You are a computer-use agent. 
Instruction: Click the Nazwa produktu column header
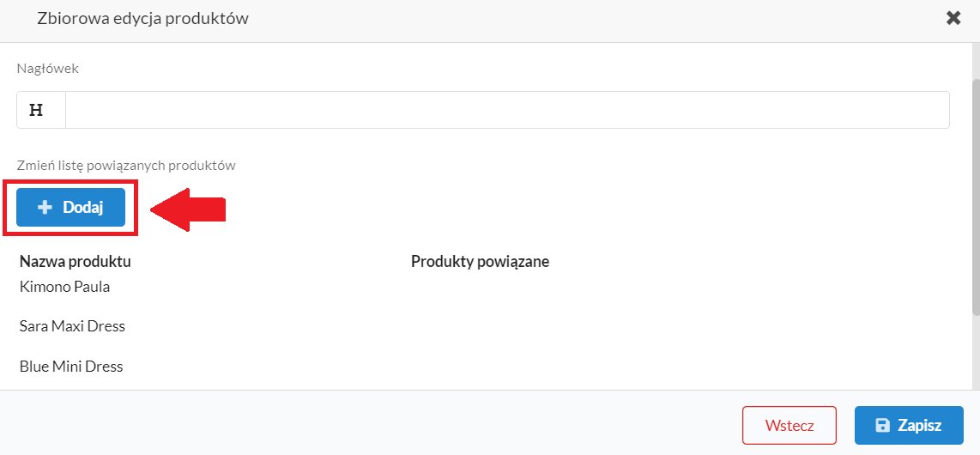click(75, 261)
